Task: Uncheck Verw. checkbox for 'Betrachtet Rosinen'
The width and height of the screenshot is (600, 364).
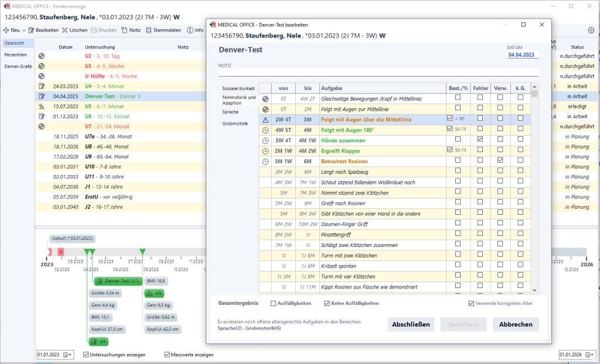Action: pyautogui.click(x=500, y=160)
